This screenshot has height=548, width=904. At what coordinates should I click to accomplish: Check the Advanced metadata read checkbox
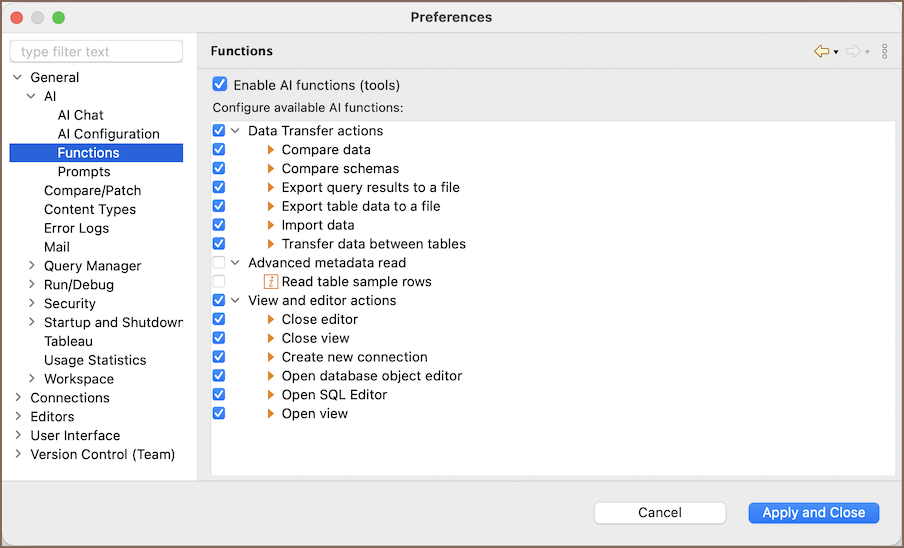219,263
